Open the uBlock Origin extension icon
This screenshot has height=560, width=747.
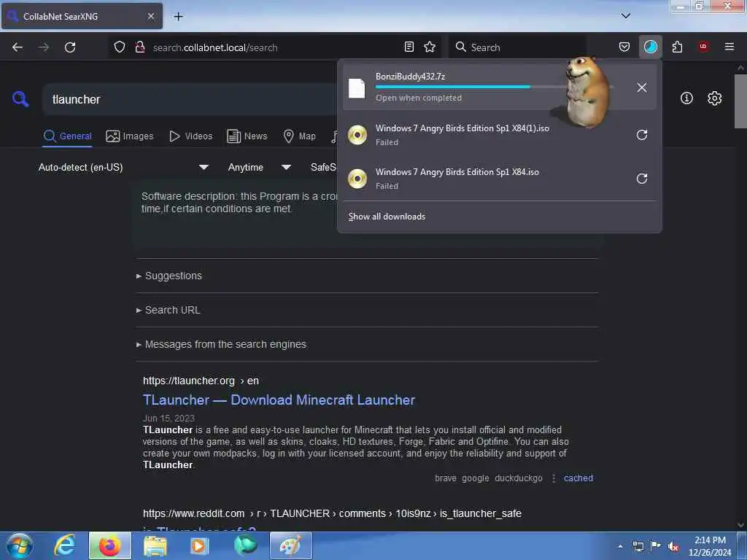[703, 47]
